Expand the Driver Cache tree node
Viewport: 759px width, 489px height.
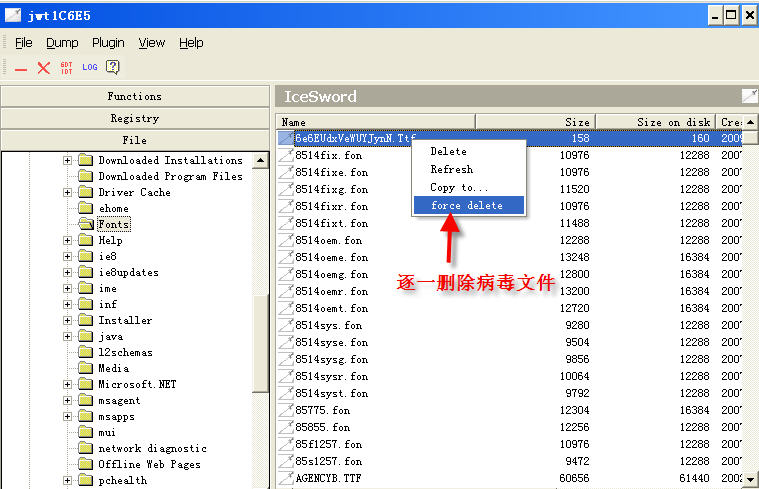click(x=67, y=192)
